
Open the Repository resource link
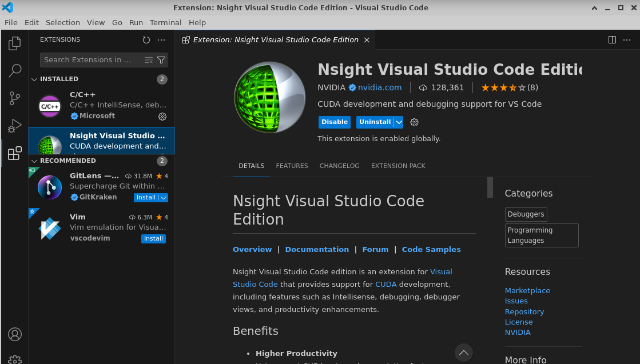point(524,312)
